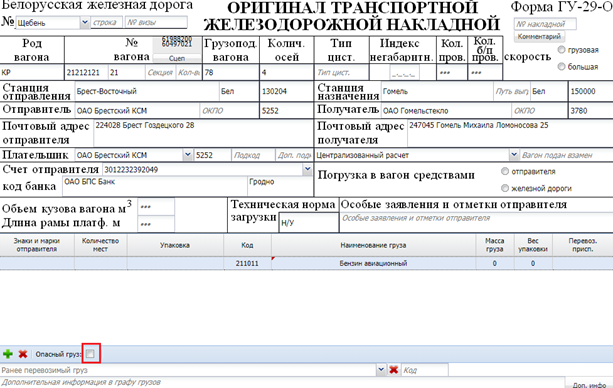
Task: Enable the Опасный груз checkbox
Action: point(90,354)
